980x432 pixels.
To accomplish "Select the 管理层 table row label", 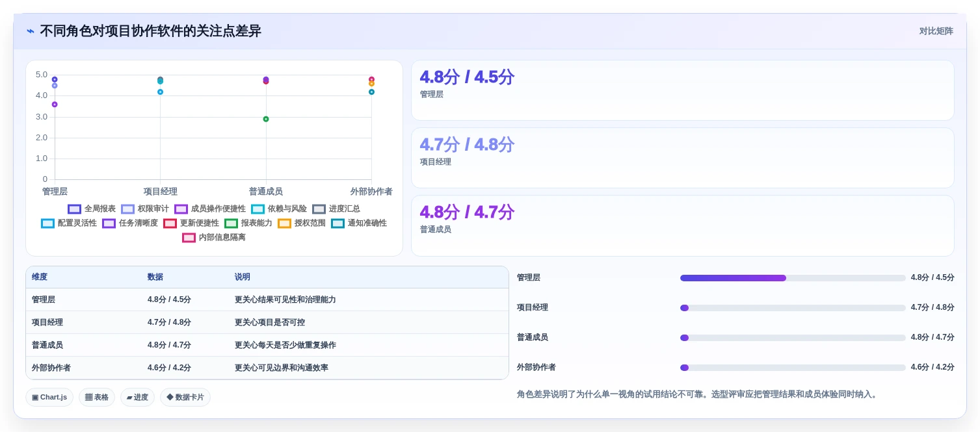I will tap(44, 300).
